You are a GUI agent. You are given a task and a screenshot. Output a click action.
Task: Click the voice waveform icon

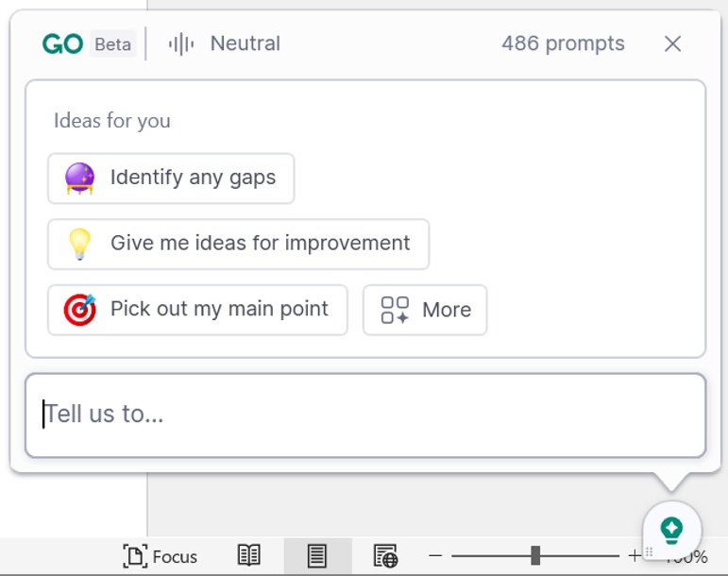[181, 43]
